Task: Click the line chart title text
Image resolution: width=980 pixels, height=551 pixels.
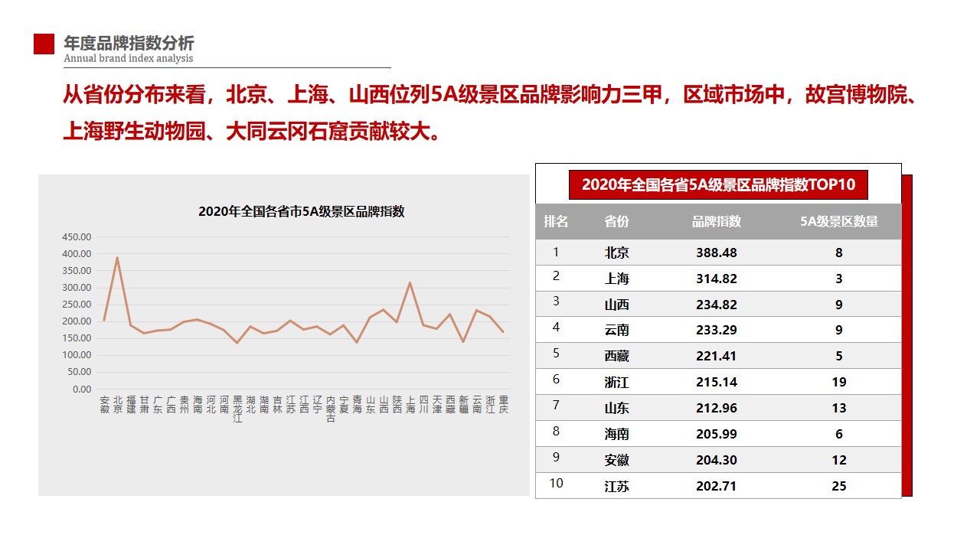Action: (x=301, y=212)
